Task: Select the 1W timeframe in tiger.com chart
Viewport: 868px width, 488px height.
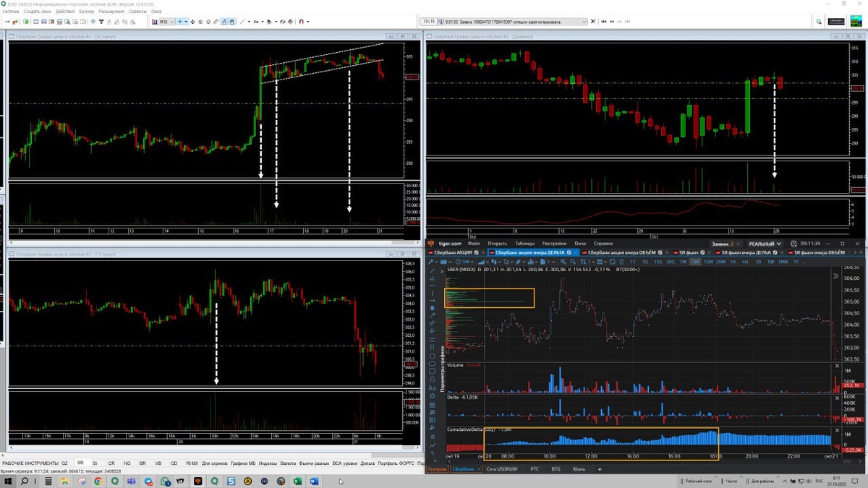Action: tap(770, 262)
